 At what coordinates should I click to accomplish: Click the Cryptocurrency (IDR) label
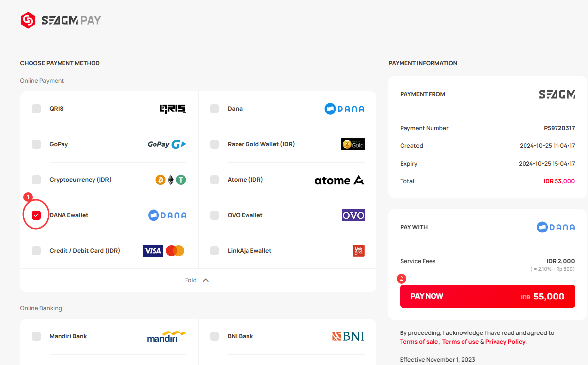click(80, 180)
